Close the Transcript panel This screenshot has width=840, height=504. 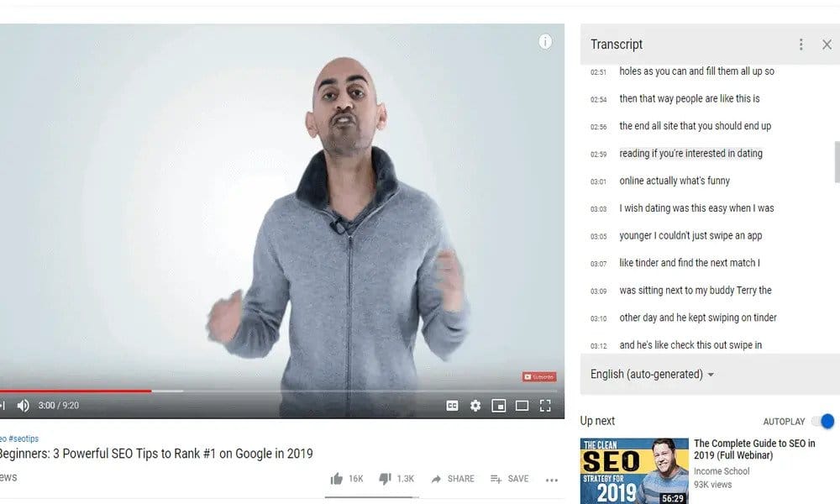click(x=827, y=45)
